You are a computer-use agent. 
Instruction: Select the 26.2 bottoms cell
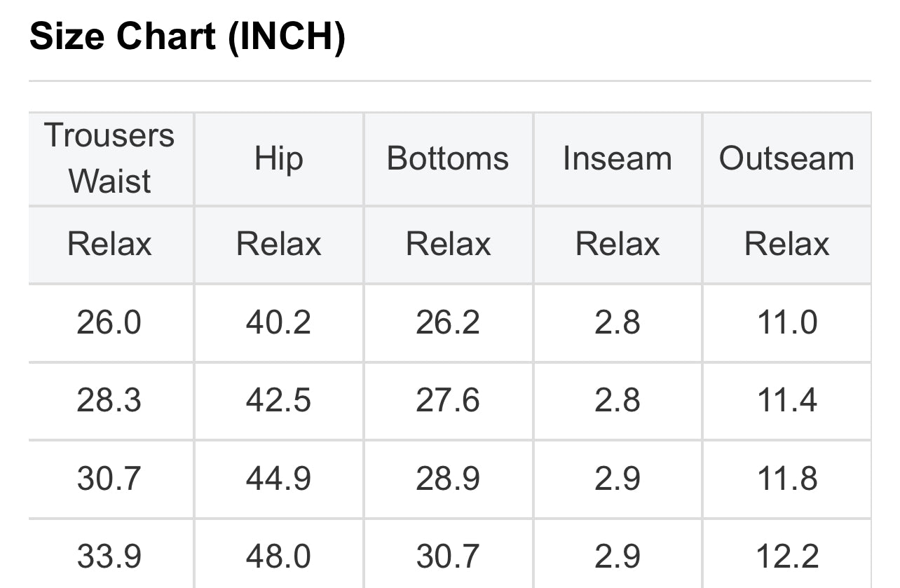click(x=448, y=322)
